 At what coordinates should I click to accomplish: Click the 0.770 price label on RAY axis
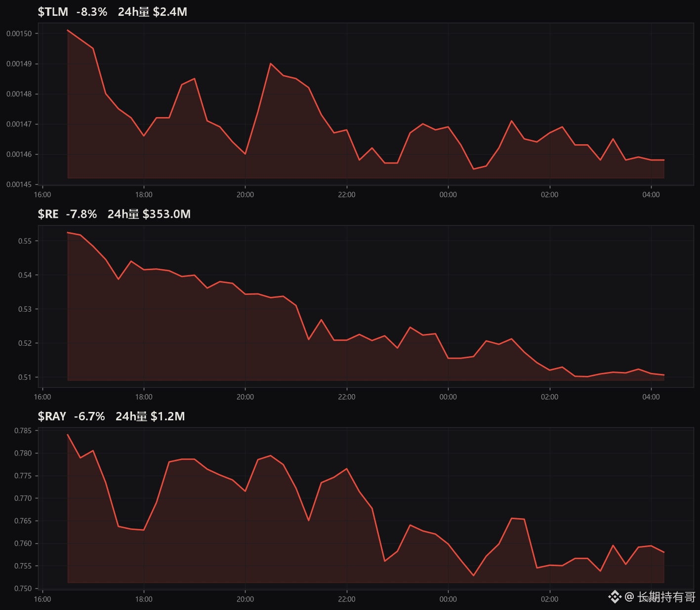[x=23, y=498]
